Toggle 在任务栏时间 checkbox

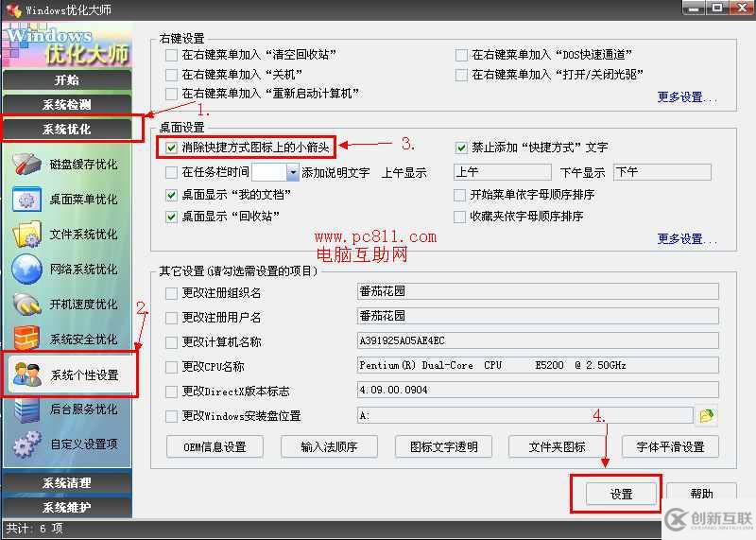coord(171,172)
